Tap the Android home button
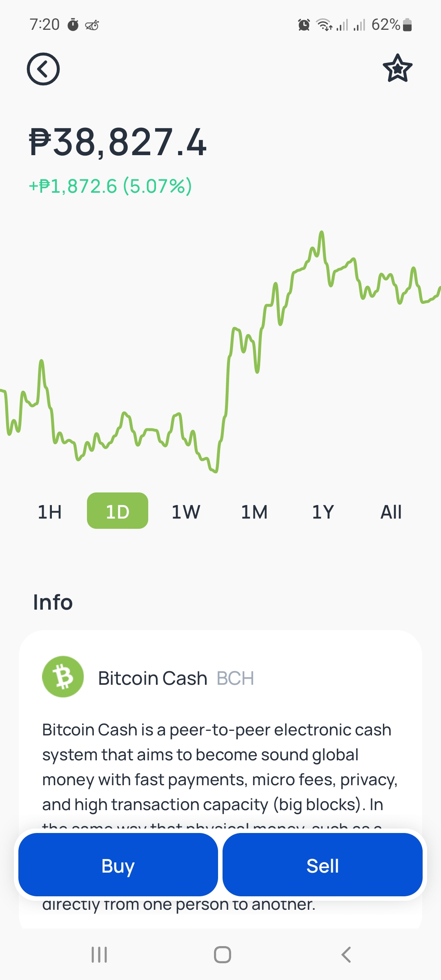The height and width of the screenshot is (980, 441). click(223, 955)
